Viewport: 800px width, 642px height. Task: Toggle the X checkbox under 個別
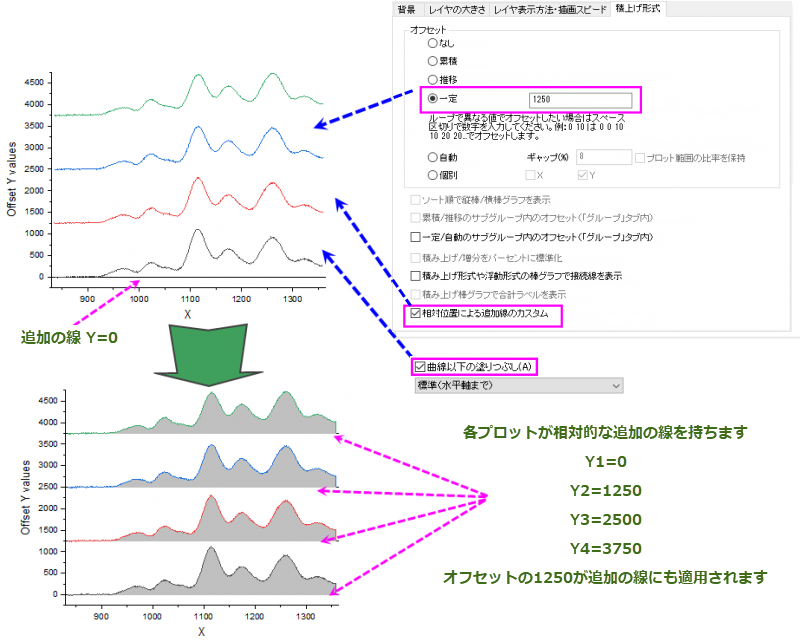tap(530, 176)
